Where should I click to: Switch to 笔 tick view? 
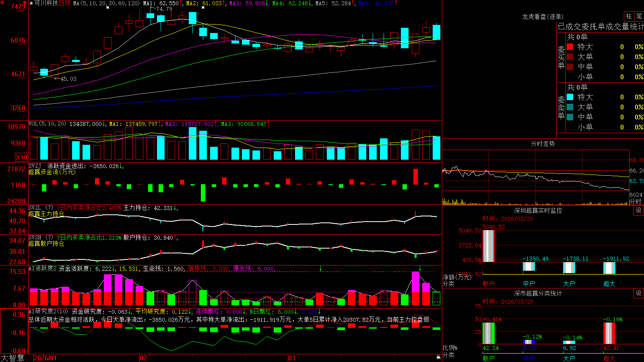[x=639, y=16]
